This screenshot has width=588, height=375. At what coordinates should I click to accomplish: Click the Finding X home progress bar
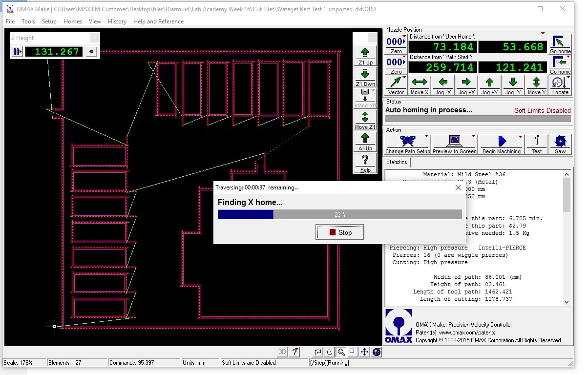click(340, 214)
